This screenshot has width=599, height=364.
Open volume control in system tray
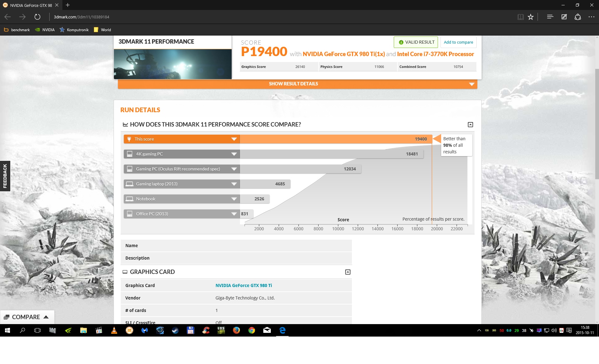pyautogui.click(x=554, y=330)
